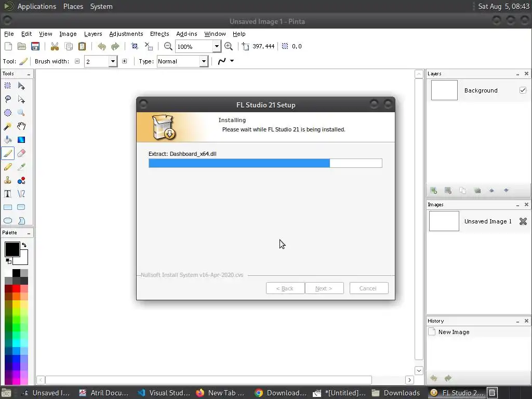
Task: Select the Paintbrush tool
Action: (x=7, y=153)
